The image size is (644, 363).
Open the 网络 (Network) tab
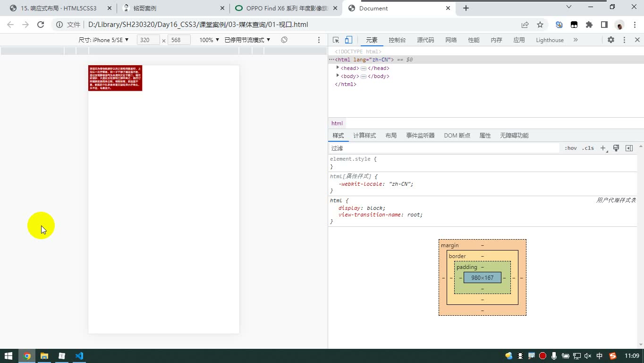point(451,40)
